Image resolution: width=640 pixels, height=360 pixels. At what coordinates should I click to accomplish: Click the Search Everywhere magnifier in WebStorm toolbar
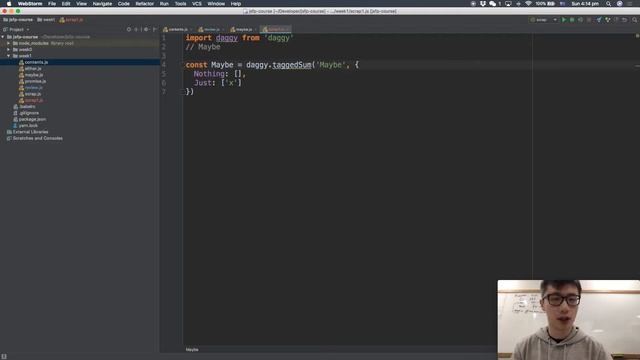coord(635,20)
